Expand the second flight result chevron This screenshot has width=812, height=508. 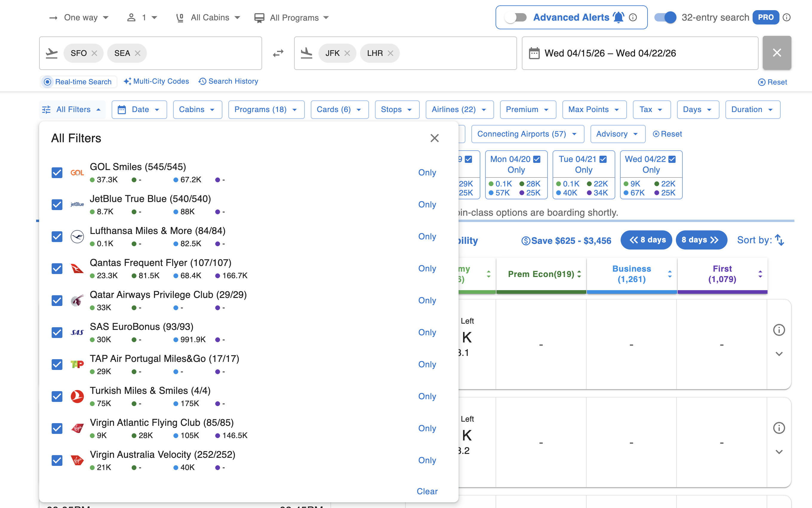[779, 452]
